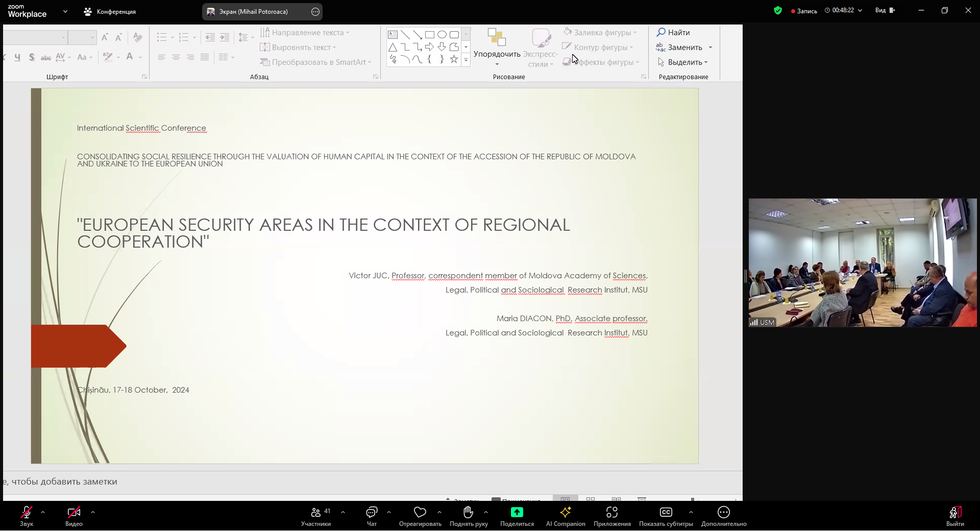This screenshot has width=980, height=531.
Task: Open share options ellipsis on Экран tab
Action: click(315, 11)
